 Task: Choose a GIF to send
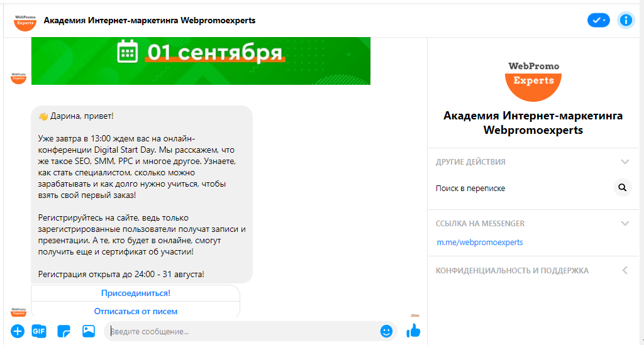pyautogui.click(x=39, y=331)
